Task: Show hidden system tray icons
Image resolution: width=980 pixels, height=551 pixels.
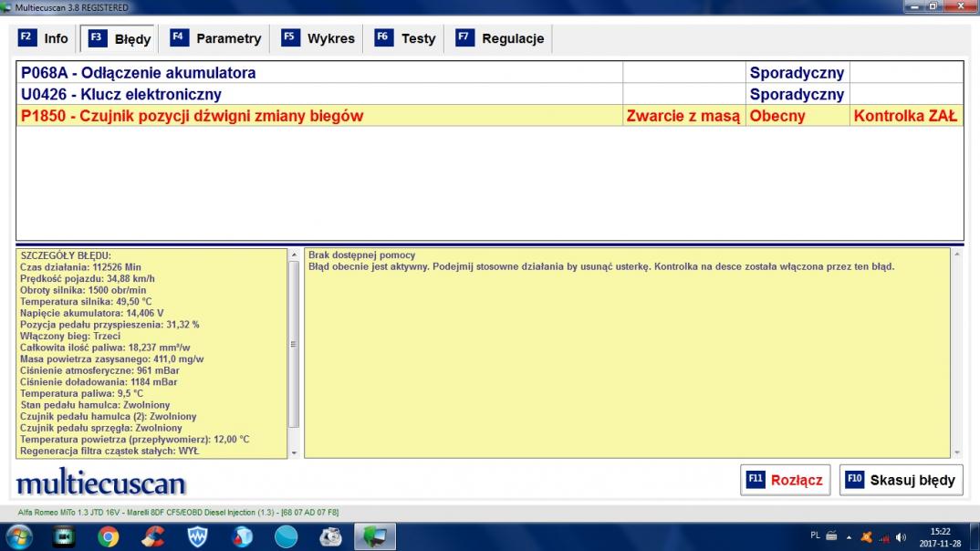Action: point(849,537)
